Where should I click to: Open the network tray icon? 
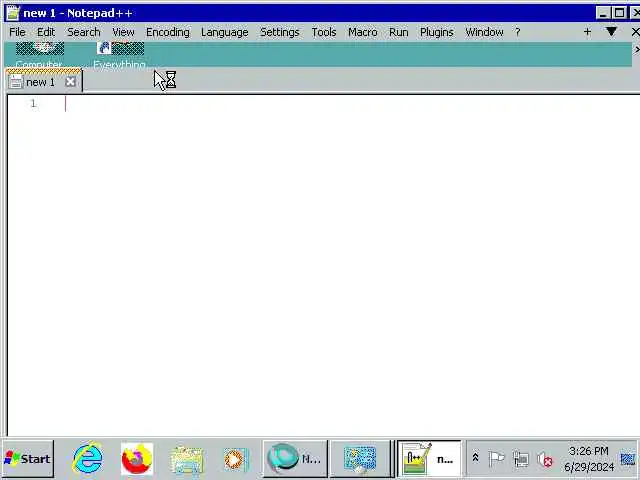pyautogui.click(x=521, y=459)
